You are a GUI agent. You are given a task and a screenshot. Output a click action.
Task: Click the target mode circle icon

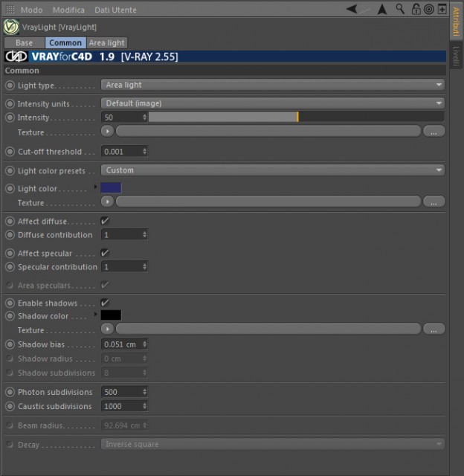[429, 9]
